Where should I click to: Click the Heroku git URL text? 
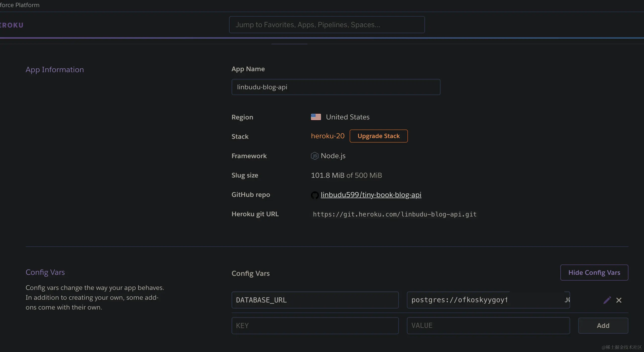tap(394, 214)
